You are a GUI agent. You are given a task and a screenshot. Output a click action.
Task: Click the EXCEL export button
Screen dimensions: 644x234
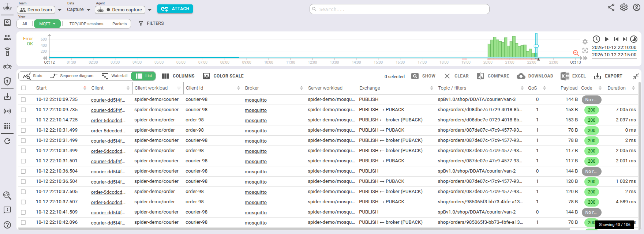click(573, 76)
